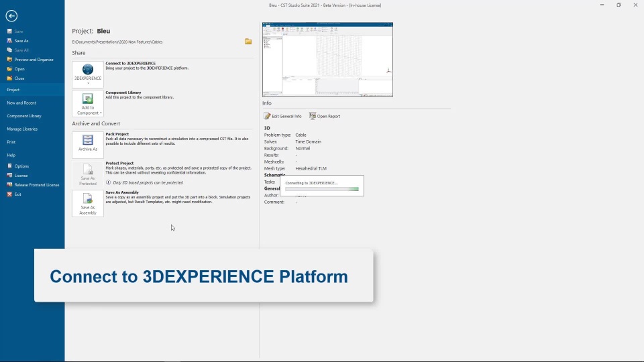Click the 3DEXPERIENCE compass icon button
This screenshot has height=362, width=644.
(x=88, y=69)
